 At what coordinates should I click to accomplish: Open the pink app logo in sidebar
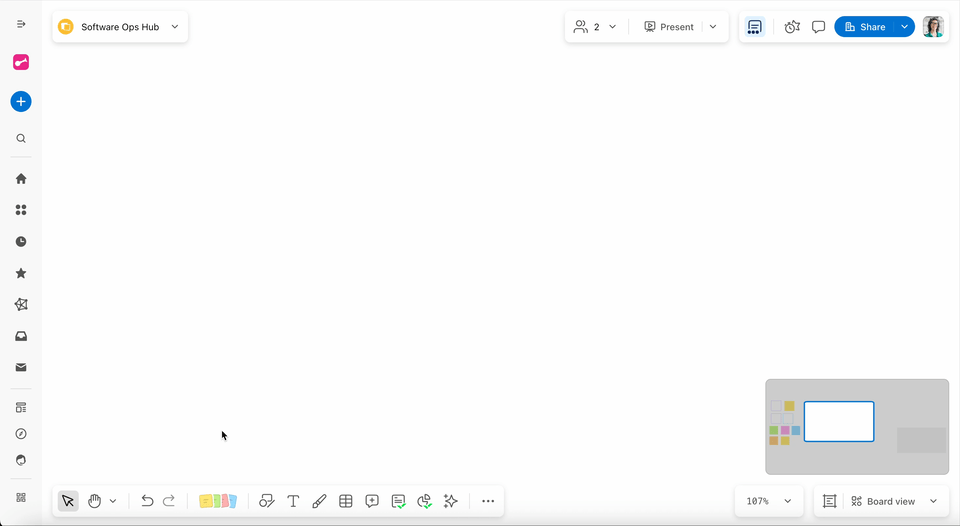click(x=21, y=62)
